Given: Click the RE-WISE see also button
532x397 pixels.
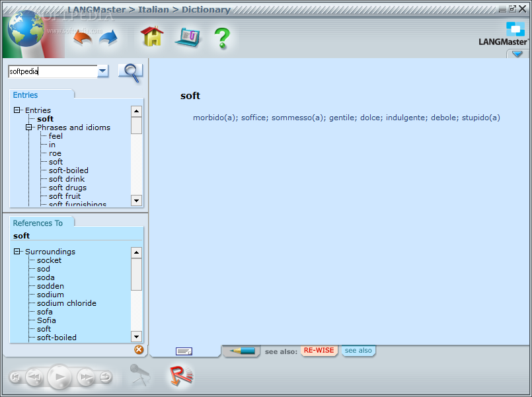Looking at the screenshot, I should click(319, 351).
